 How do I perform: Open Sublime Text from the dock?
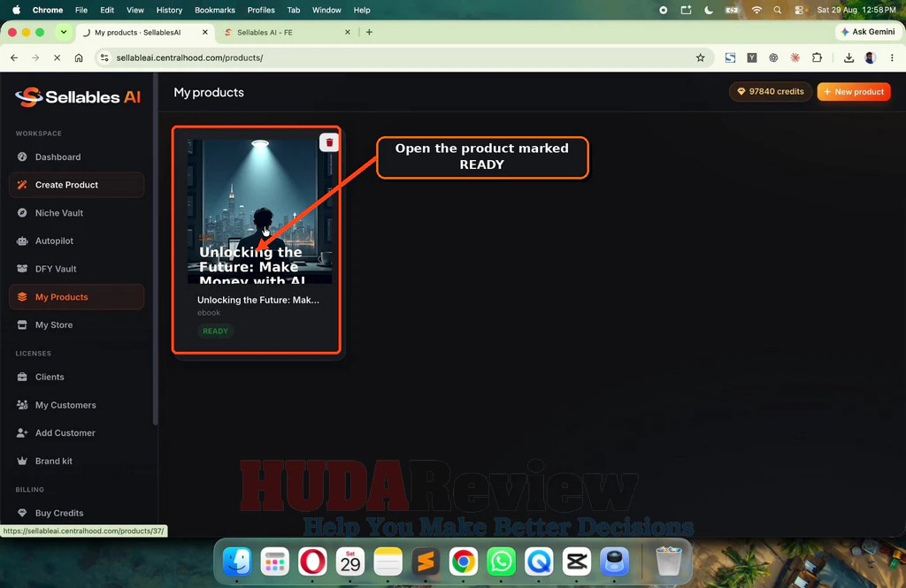pos(426,561)
